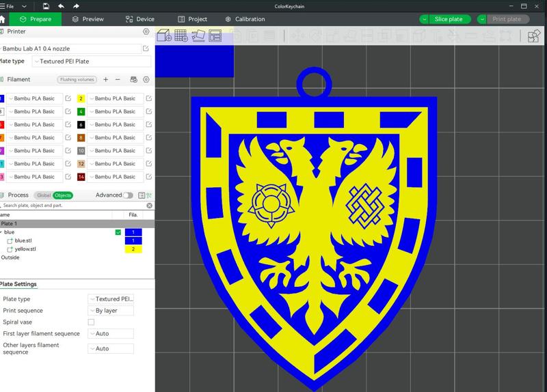
Task: Click filament 8 brown color swatch
Action: [81, 138]
